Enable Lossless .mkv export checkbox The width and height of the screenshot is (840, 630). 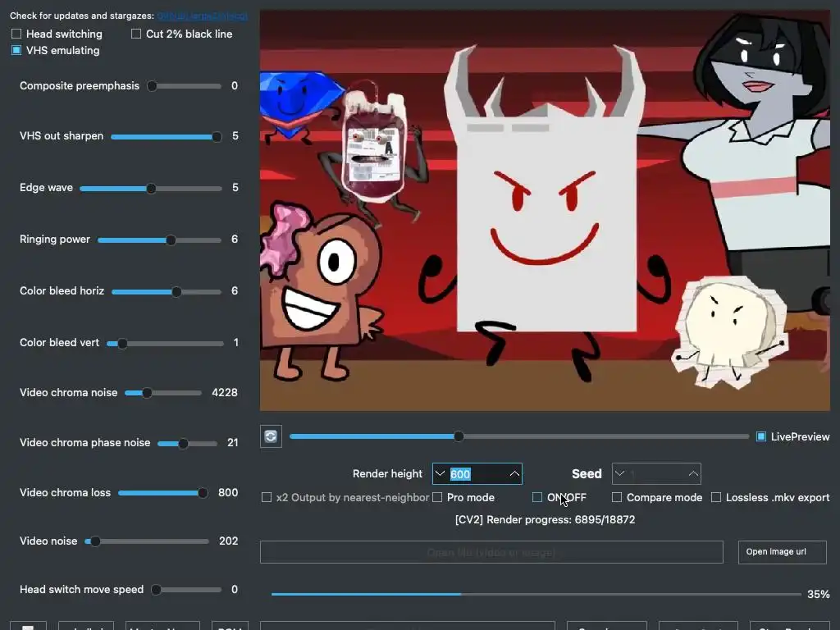(715, 497)
